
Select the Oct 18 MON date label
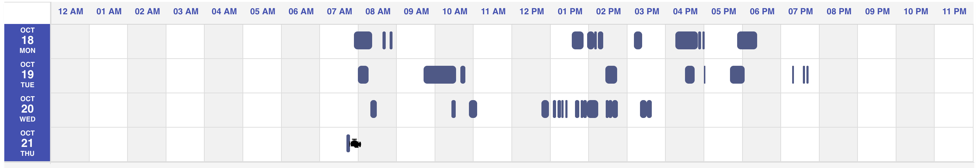pos(27,40)
